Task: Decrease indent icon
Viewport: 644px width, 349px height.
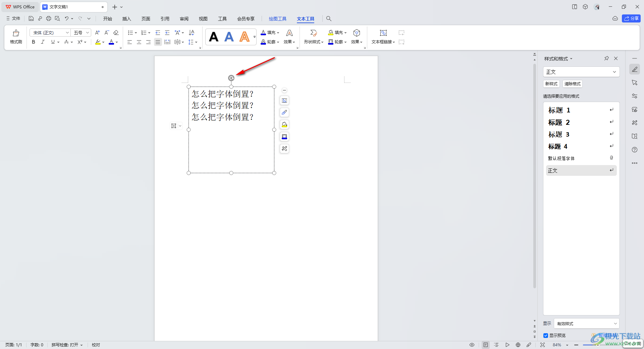Action: pos(158,33)
